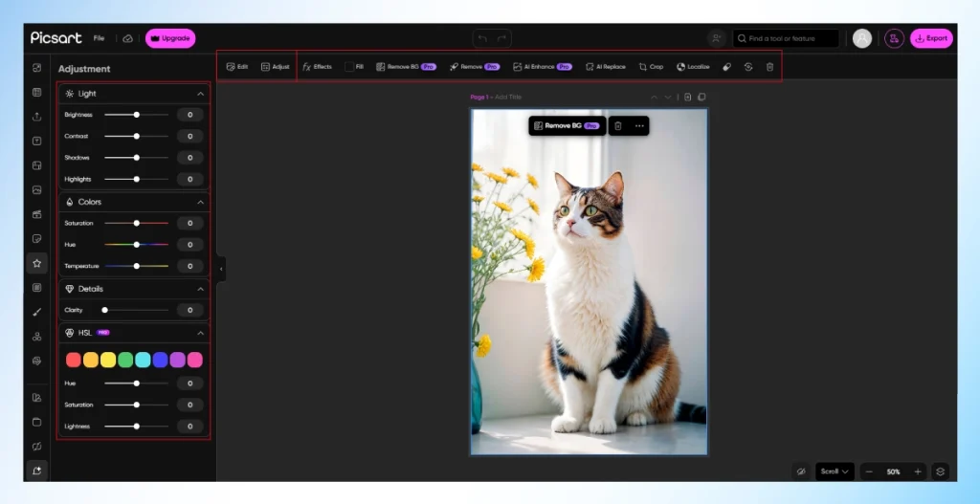Open the Localize tool
980x504 pixels.
693,67
